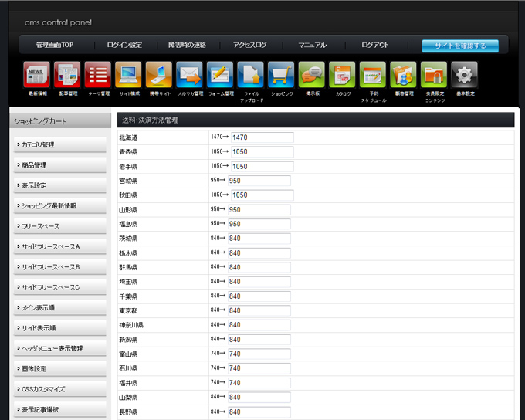This screenshot has width=525, height=420.
Task: Open the 掲示板 speech bubble icon
Action: (312, 76)
